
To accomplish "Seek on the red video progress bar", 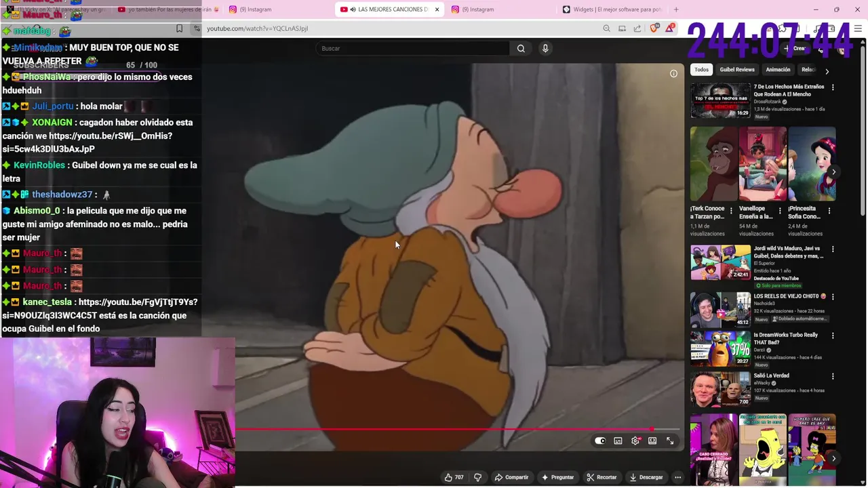I will (458, 429).
